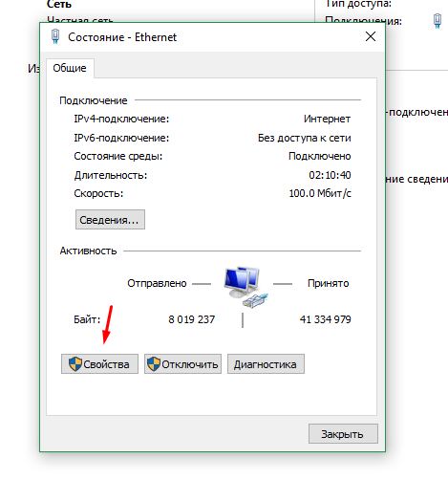Click the 02:10:40 duration value
The image size is (448, 502).
[330, 175]
